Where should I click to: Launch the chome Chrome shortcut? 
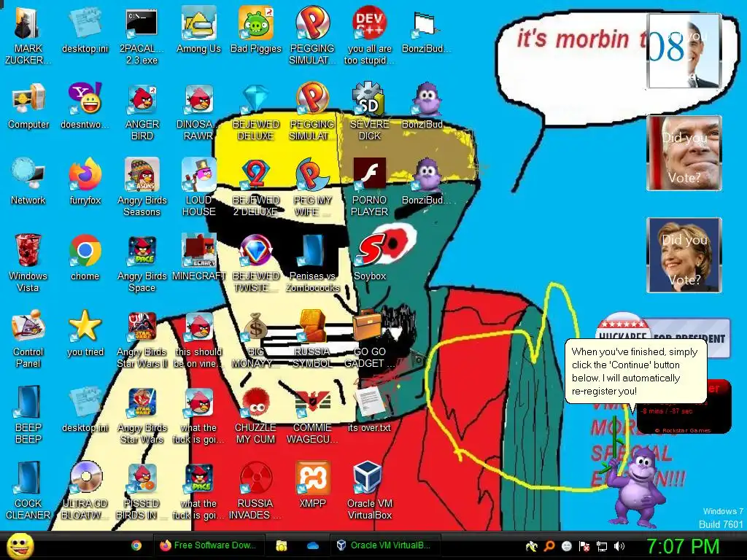coord(85,257)
